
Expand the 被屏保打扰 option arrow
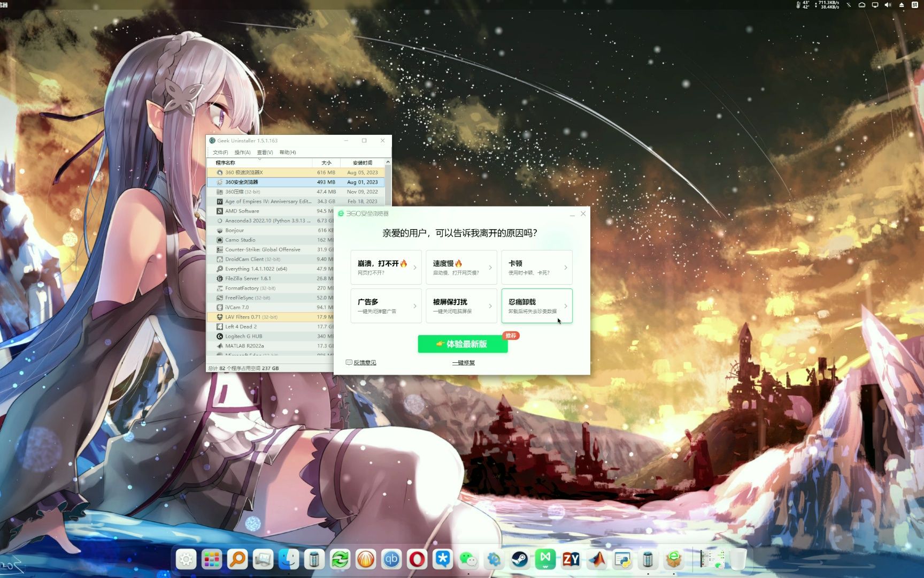point(490,306)
